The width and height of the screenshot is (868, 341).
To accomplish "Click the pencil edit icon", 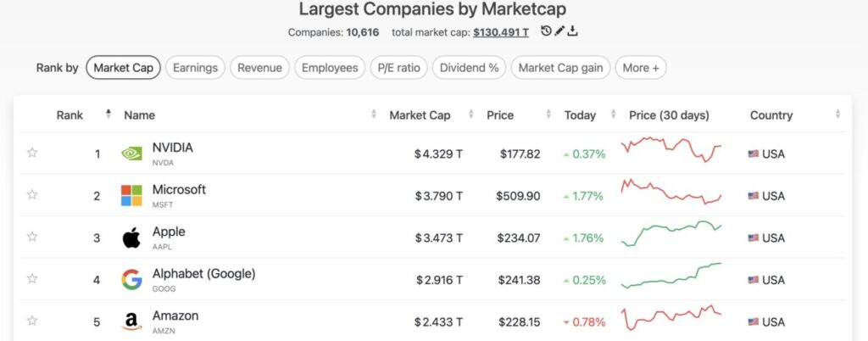I will (559, 31).
